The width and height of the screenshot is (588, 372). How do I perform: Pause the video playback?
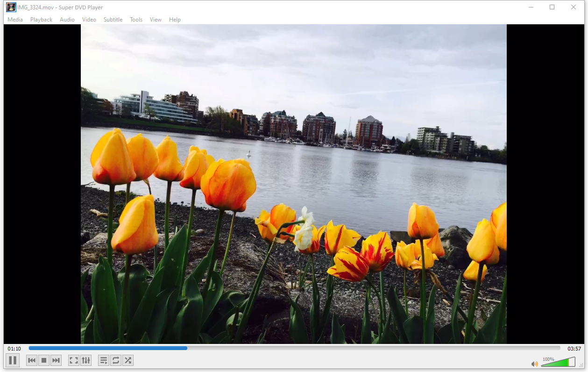click(x=13, y=360)
